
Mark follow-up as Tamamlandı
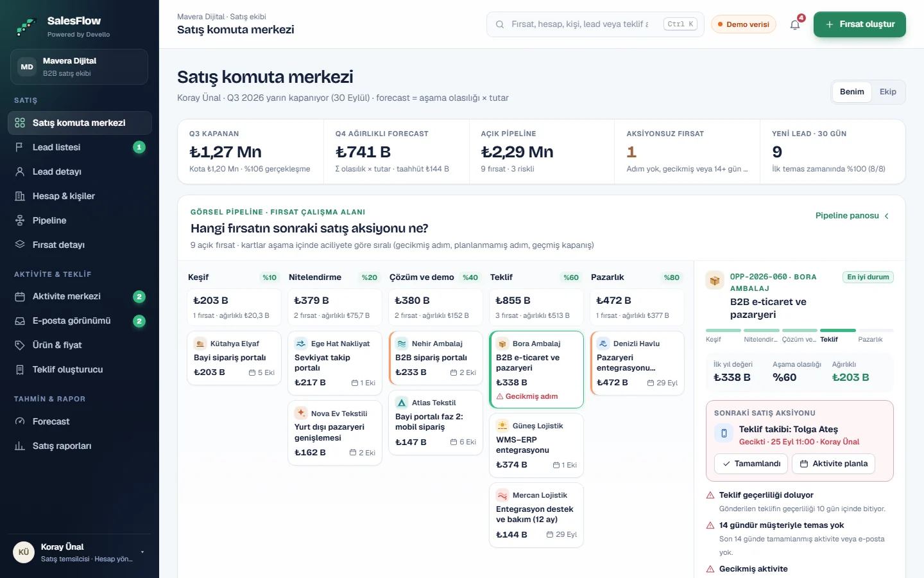[x=751, y=464]
